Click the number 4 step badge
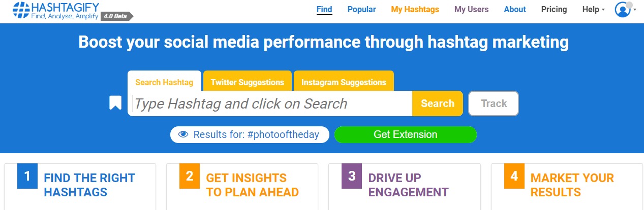Screen dimensions: 644x210 [x=514, y=176]
